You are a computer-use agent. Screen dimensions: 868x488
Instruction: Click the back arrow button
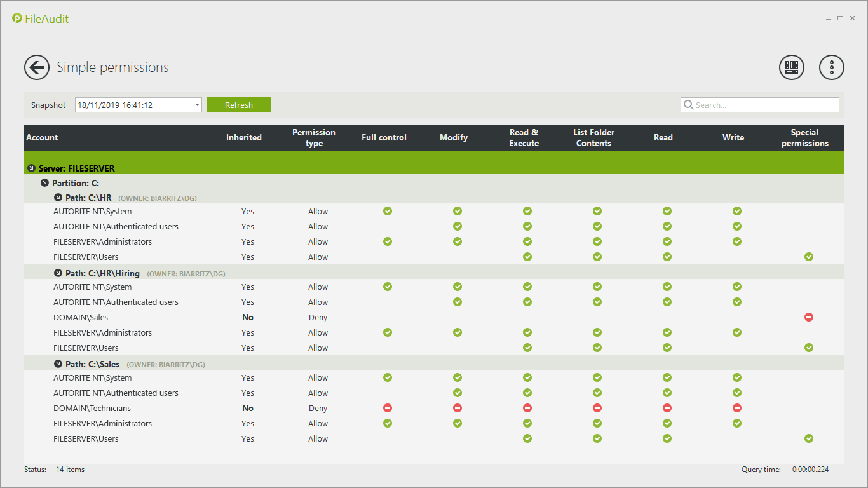37,67
